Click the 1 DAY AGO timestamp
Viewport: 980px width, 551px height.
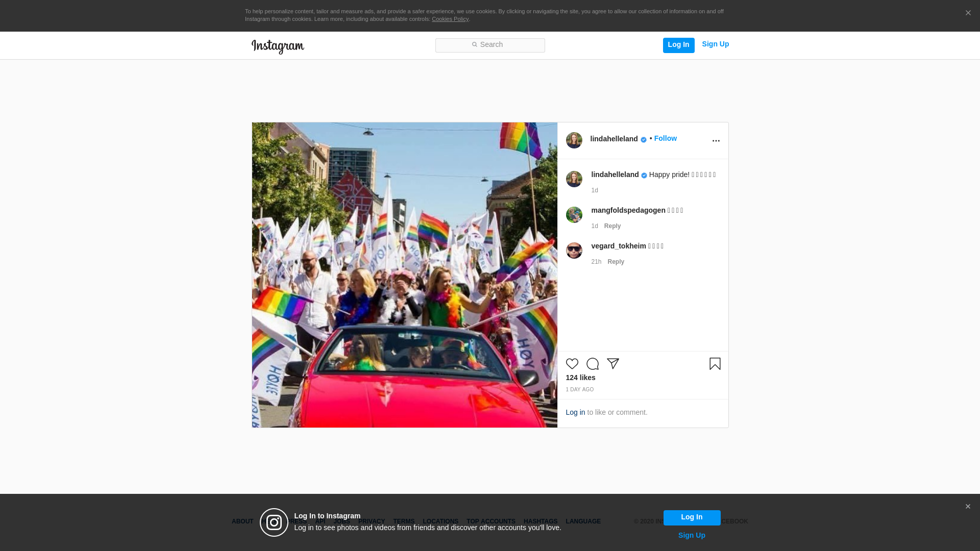(x=579, y=390)
